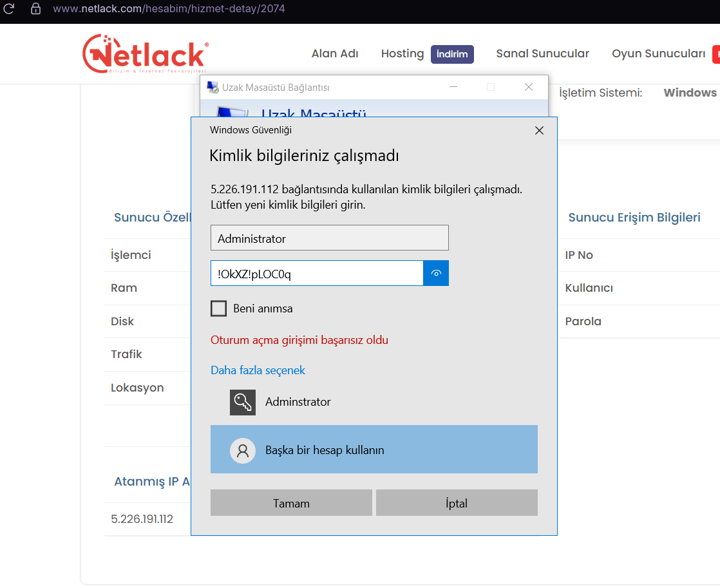Click the Parola row label
Viewport: 720px width, 588px height.
[583, 321]
